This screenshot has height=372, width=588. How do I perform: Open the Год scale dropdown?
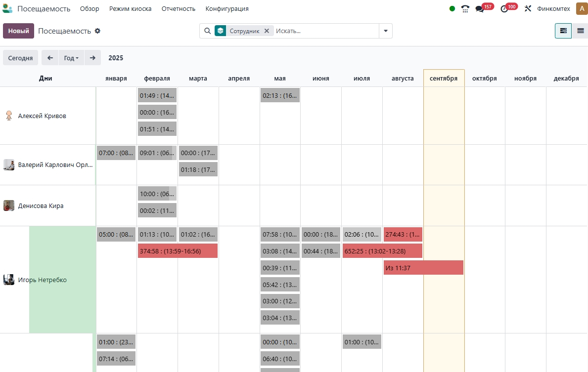pos(71,58)
